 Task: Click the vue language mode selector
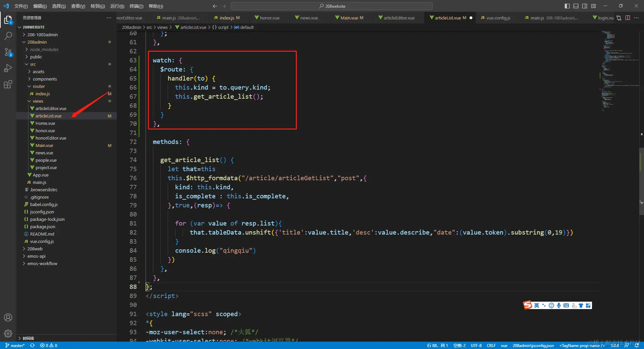[x=504, y=345]
